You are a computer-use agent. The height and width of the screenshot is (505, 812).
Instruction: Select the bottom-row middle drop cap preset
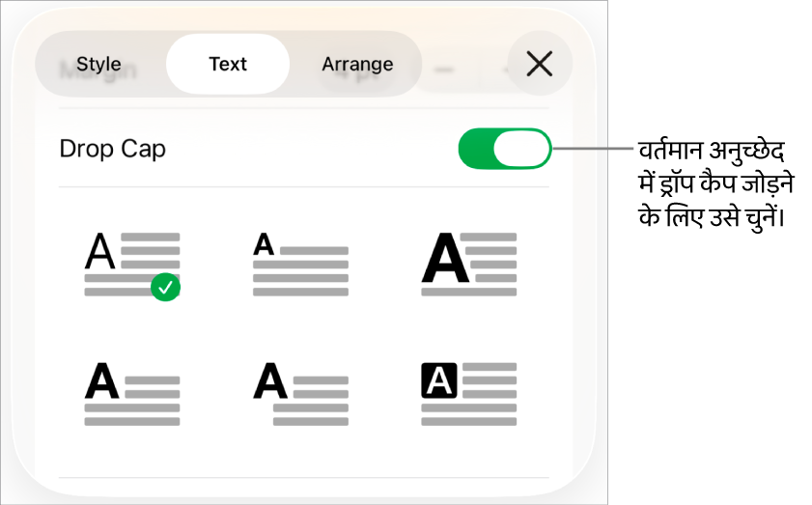tap(300, 394)
